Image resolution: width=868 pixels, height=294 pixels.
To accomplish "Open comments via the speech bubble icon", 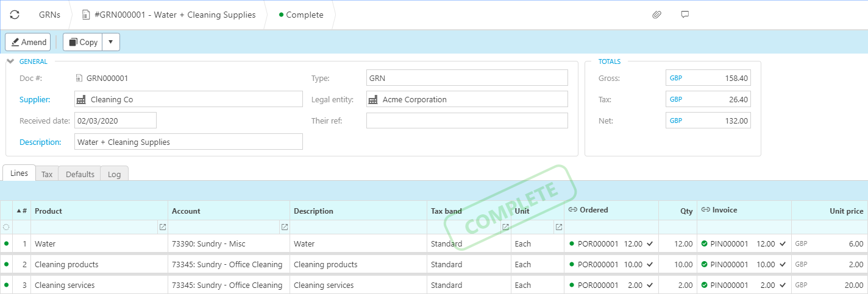I will (x=685, y=15).
